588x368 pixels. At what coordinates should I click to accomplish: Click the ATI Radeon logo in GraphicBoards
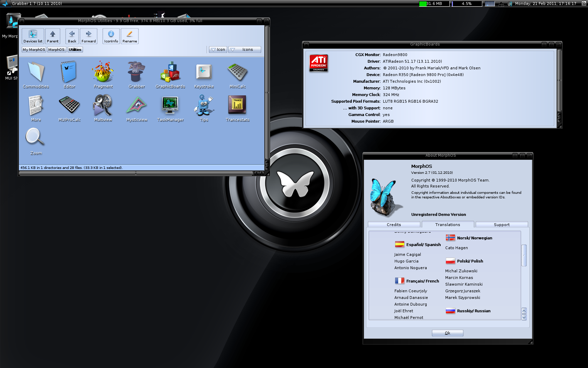pyautogui.click(x=318, y=63)
